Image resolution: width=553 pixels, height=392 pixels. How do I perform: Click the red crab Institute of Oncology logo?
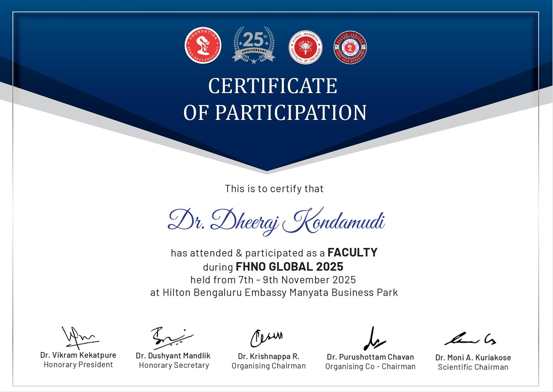(x=305, y=47)
